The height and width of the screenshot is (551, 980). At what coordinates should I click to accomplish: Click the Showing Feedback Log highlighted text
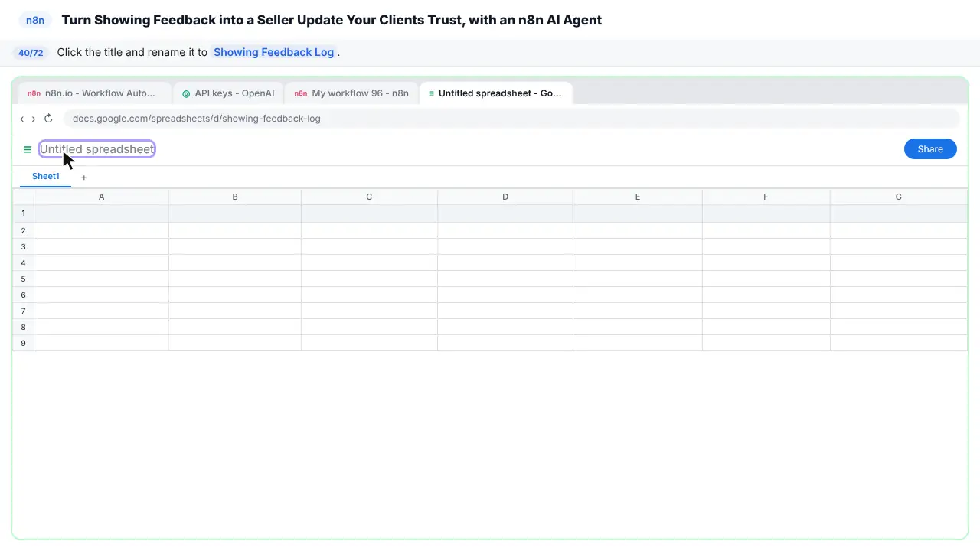[x=274, y=53]
